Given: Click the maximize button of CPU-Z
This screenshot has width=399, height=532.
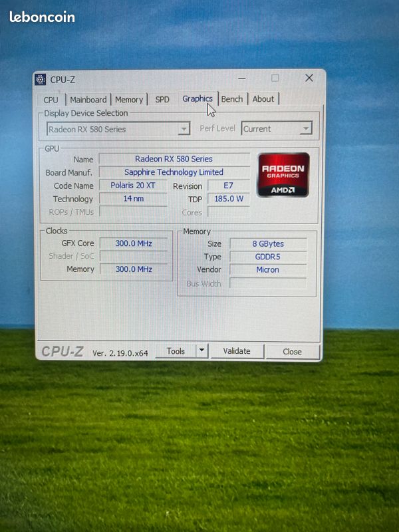Looking at the screenshot, I should 275,78.
